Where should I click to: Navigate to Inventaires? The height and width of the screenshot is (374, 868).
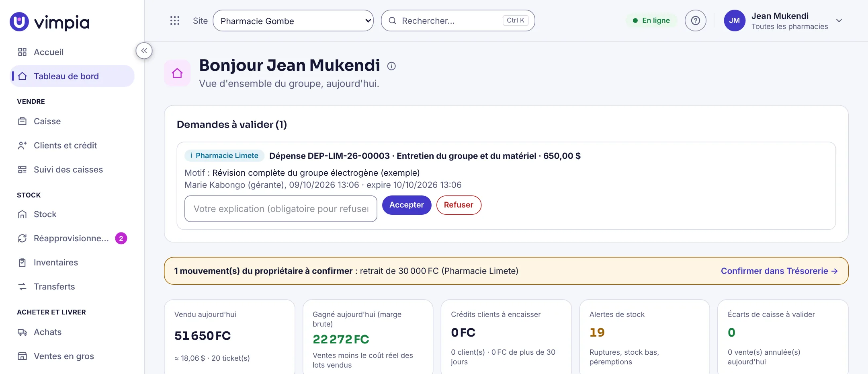(x=72, y=263)
